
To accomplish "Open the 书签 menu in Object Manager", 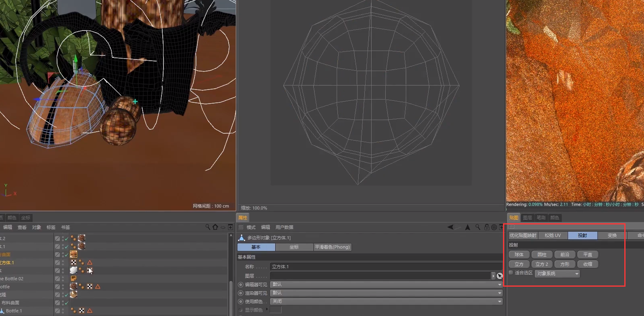I will 65,227.
